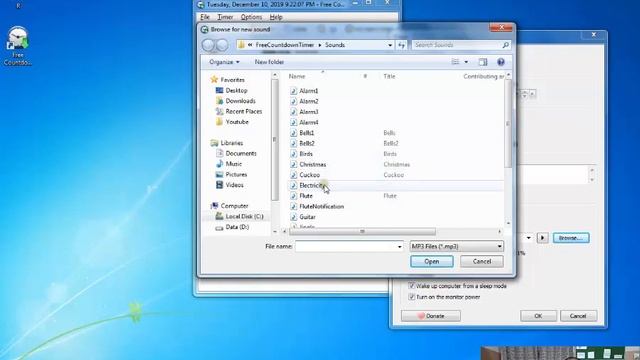This screenshot has width=640, height=360.
Task: Open the address bar history dropdown arrow
Action: coord(390,45)
